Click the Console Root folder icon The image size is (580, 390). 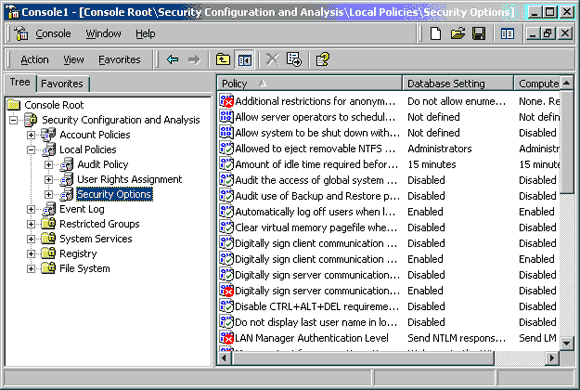pos(14,105)
